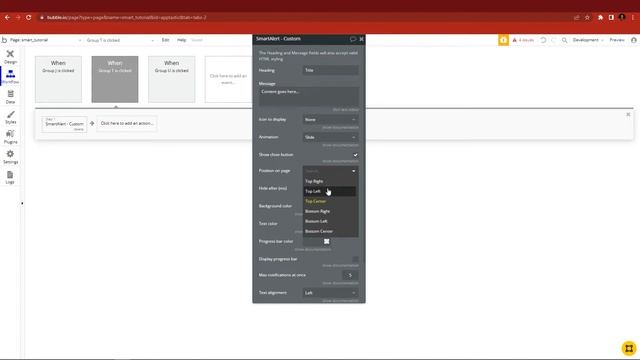Open Animation dropdown set to Slide
The height and width of the screenshot is (360, 640).
[x=330, y=137]
